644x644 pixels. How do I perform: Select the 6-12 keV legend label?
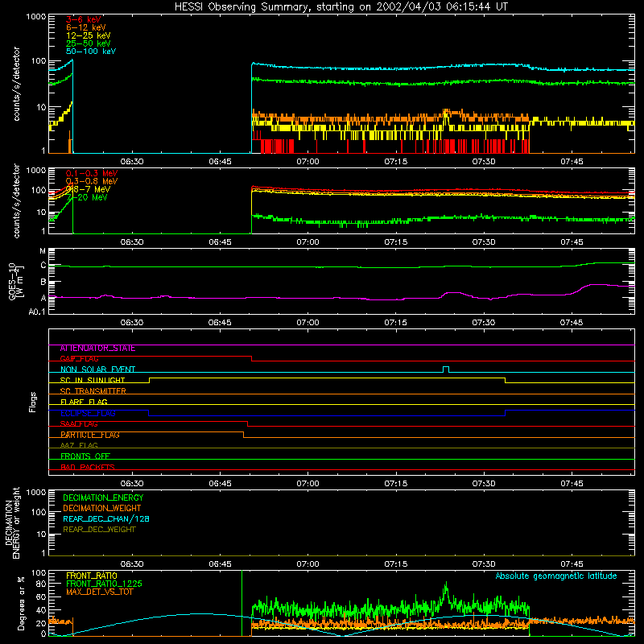point(85,27)
